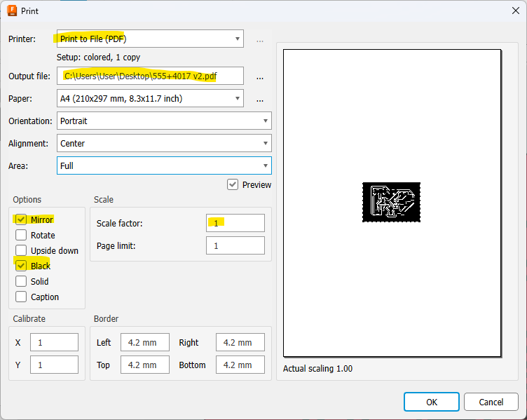Browse for output file location
This screenshot has height=420, width=527.
pyautogui.click(x=260, y=77)
